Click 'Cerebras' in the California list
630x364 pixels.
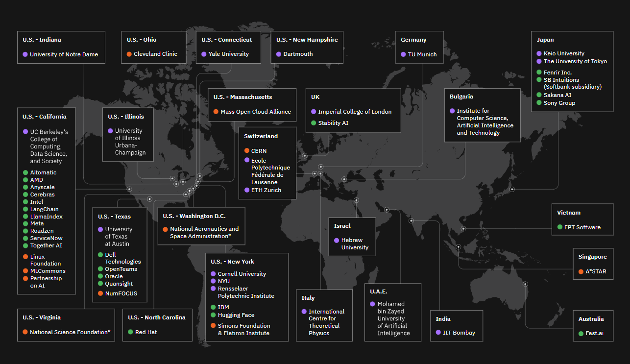(x=43, y=194)
